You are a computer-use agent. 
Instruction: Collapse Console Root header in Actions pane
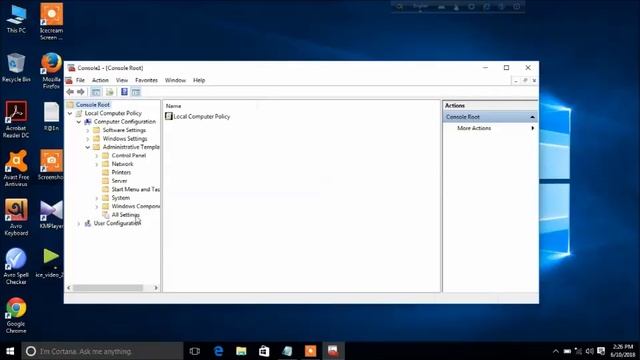[x=532, y=117]
